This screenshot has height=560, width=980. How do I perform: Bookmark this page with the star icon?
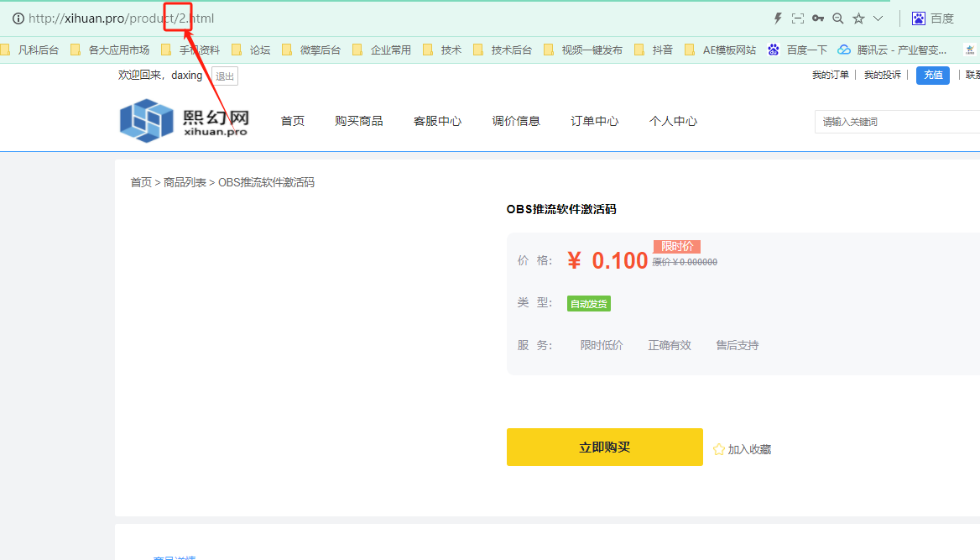tap(858, 18)
